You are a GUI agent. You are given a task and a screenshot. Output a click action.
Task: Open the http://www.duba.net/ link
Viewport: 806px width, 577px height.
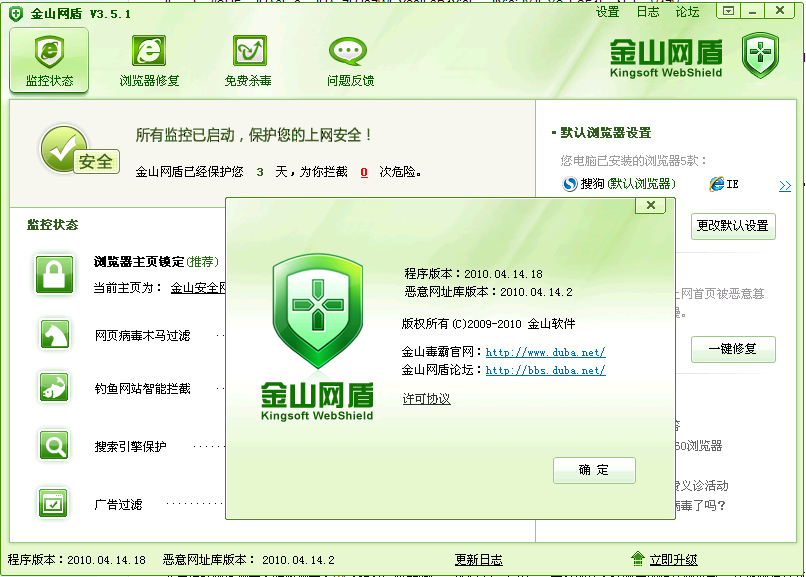pos(545,352)
